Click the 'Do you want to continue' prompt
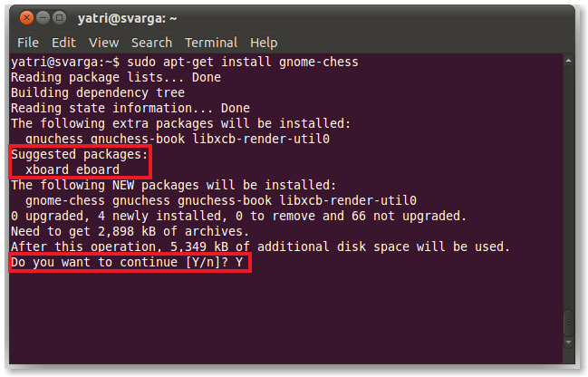Image resolution: width=588 pixels, height=377 pixels. click(129, 262)
